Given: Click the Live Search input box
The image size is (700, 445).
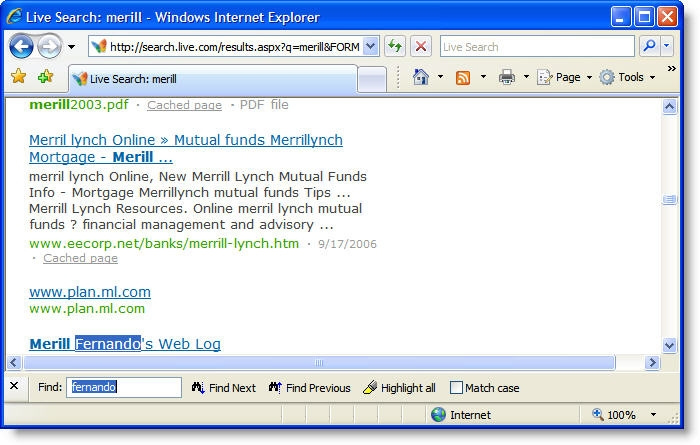Looking at the screenshot, I should click(x=537, y=46).
